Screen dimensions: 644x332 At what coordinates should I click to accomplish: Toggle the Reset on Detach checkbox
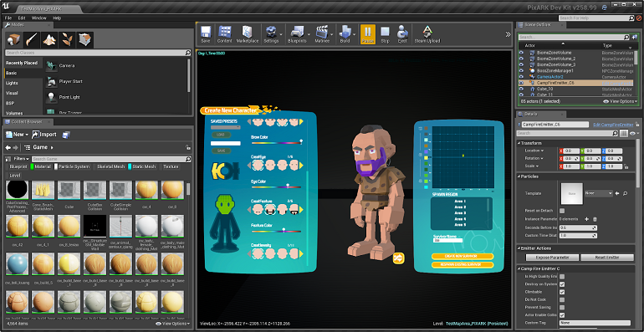tap(562, 211)
